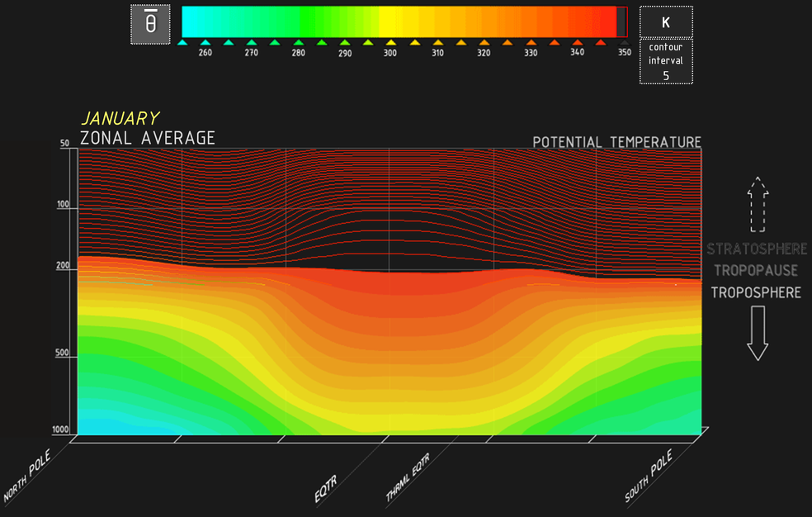The width and height of the screenshot is (812, 517).
Task: Select the contour interval 5 box
Action: [x=665, y=61]
